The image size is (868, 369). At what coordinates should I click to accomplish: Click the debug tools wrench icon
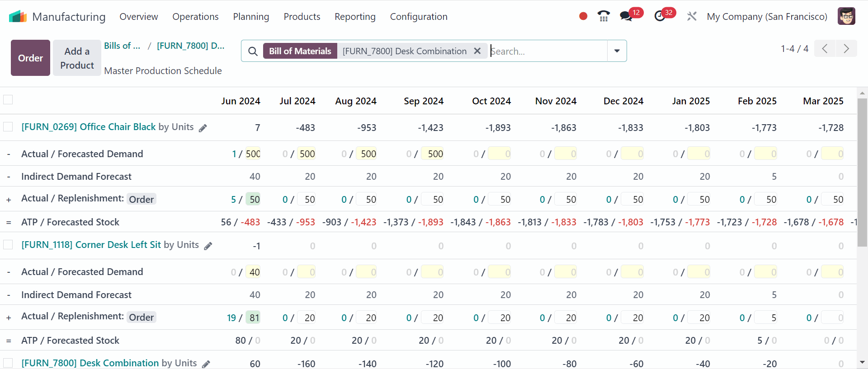[691, 16]
